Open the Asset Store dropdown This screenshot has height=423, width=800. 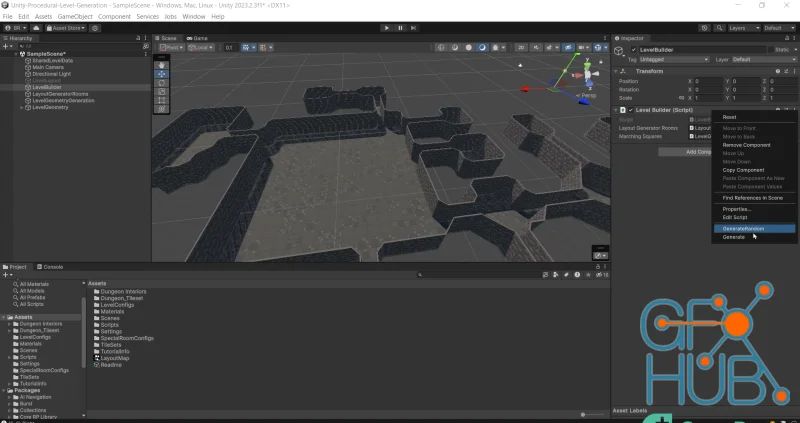pyautogui.click(x=66, y=28)
